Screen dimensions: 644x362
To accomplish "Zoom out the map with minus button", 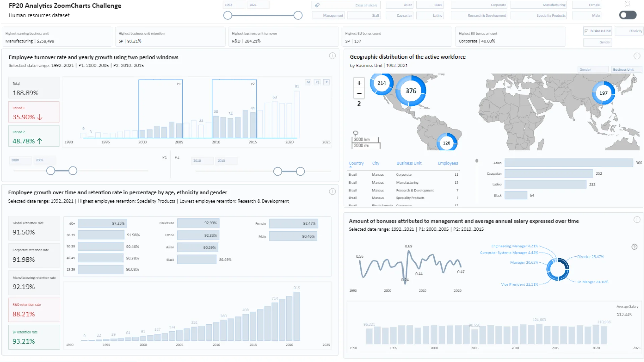I will click(x=359, y=93).
